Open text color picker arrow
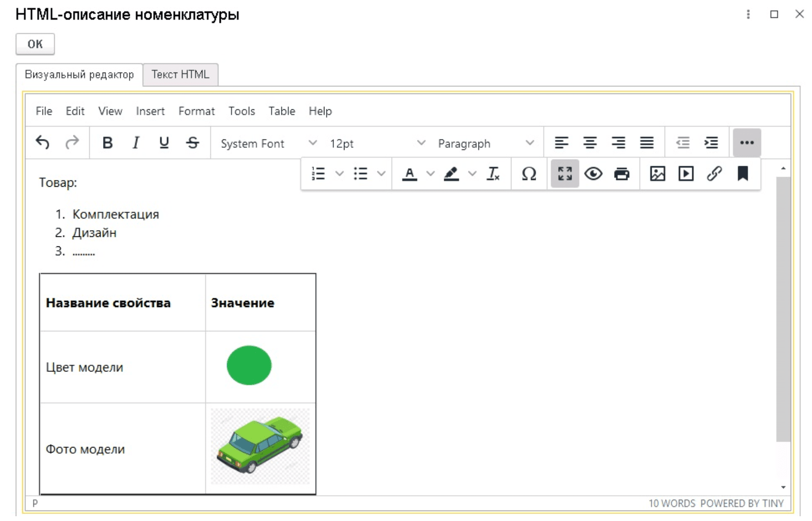The width and height of the screenshot is (812, 521). coord(430,174)
